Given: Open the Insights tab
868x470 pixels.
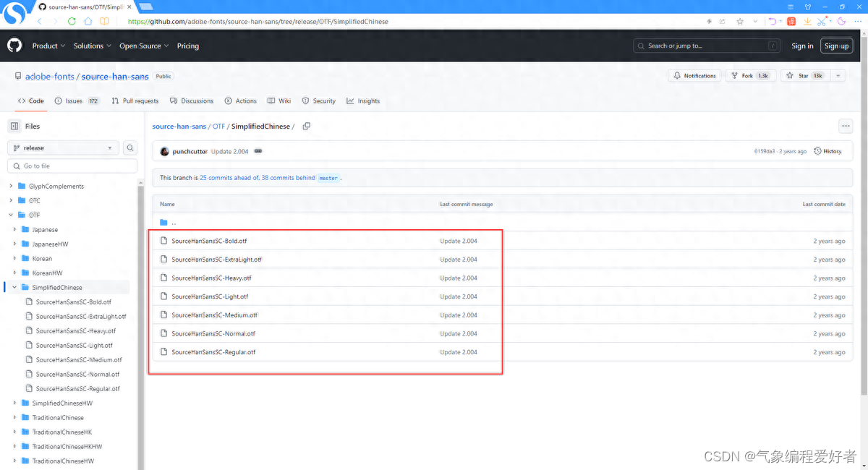Looking at the screenshot, I should [363, 101].
